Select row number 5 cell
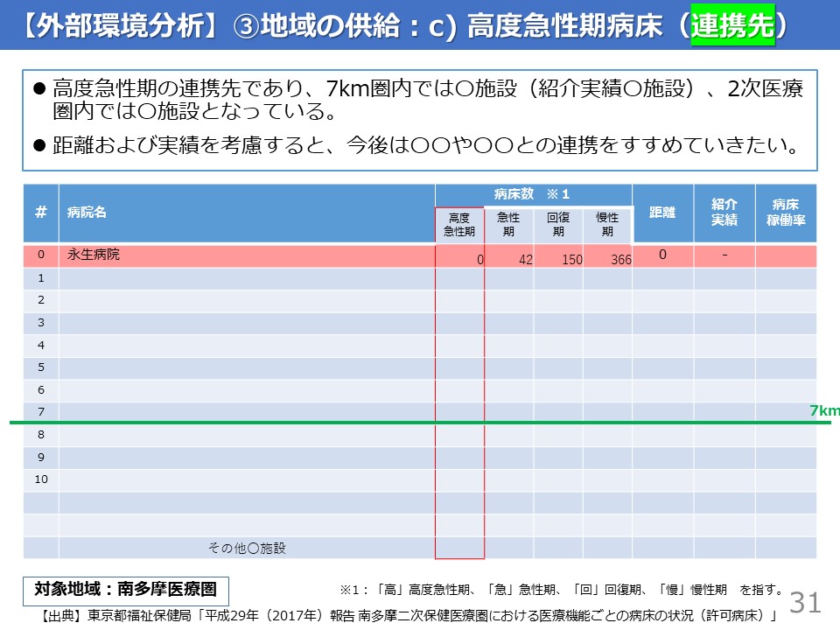Screen dimensions: 840x630 41,367
